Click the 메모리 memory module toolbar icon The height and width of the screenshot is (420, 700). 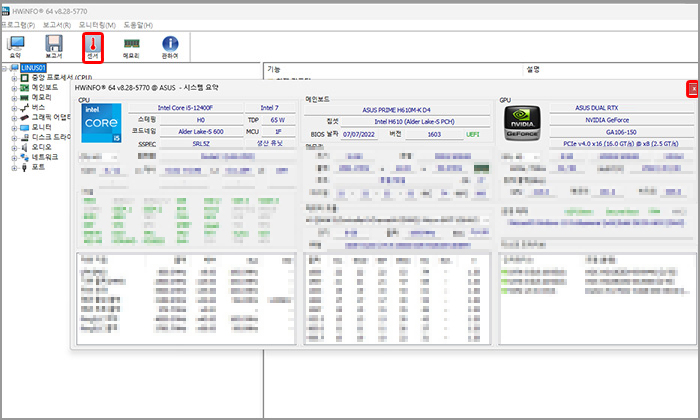131,47
